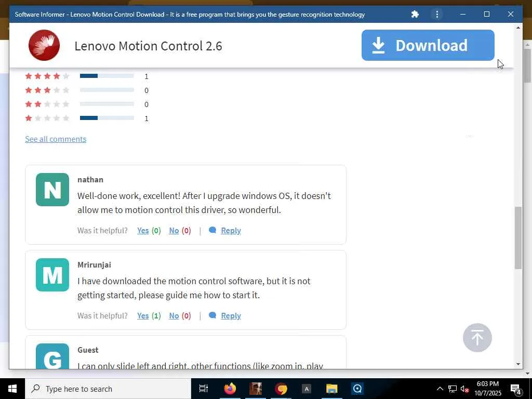The height and width of the screenshot is (399, 532).
Task: Open the Windows Start menu
Action: point(12,389)
